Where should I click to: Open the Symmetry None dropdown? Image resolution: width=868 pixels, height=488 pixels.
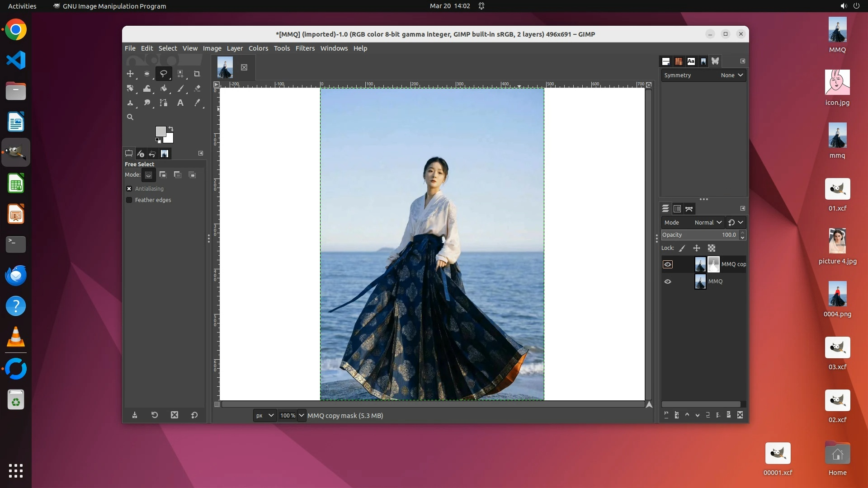pyautogui.click(x=731, y=75)
